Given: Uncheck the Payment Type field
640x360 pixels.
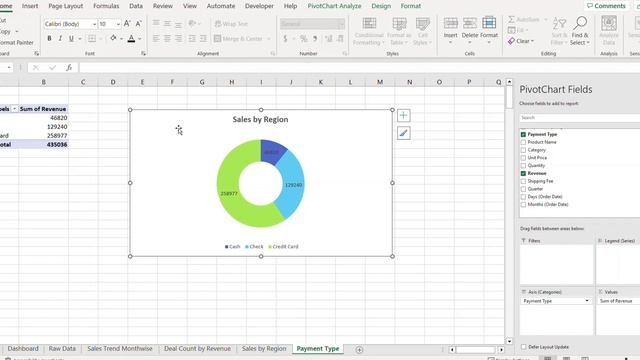Looking at the screenshot, I should [523, 134].
